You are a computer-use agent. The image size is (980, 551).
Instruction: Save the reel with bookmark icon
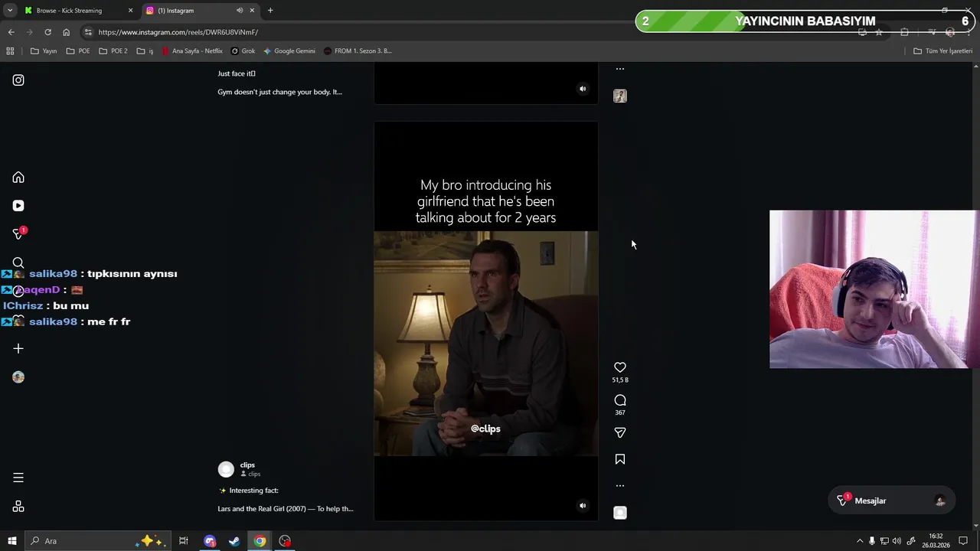point(620,459)
